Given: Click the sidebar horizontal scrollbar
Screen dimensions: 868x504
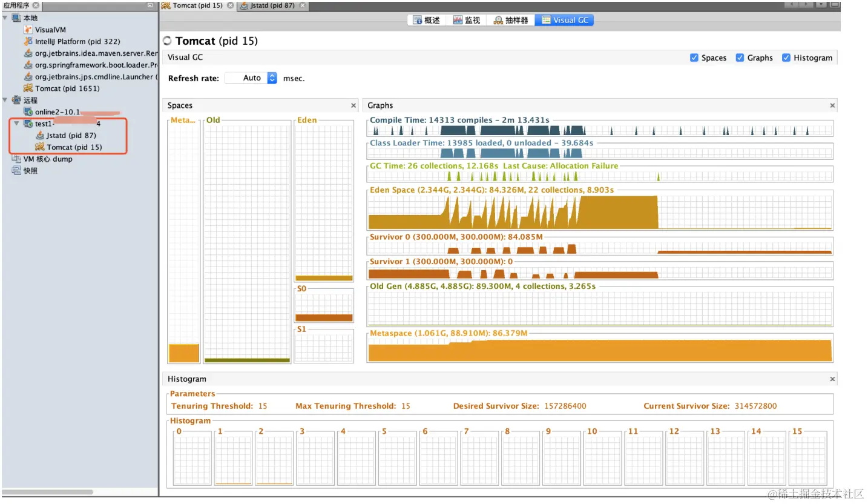Looking at the screenshot, I should [x=48, y=492].
